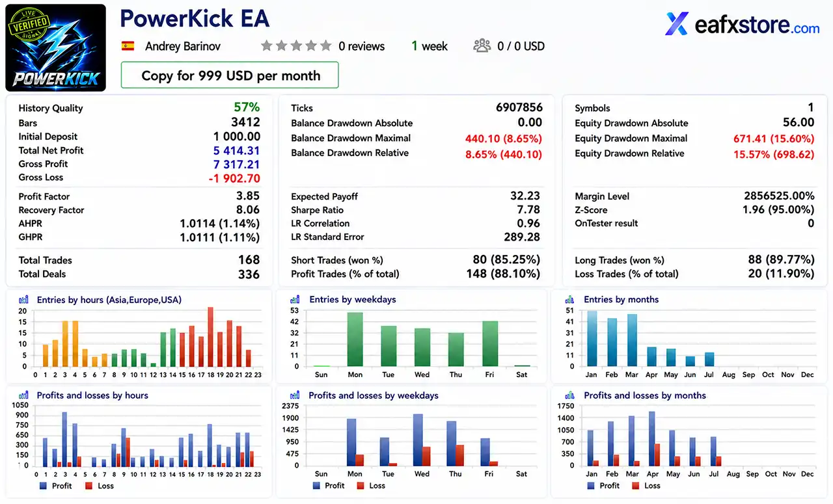Click the Initial Deposit value 1 000.00
Viewport: 833px width, 504px height.
pos(237,137)
